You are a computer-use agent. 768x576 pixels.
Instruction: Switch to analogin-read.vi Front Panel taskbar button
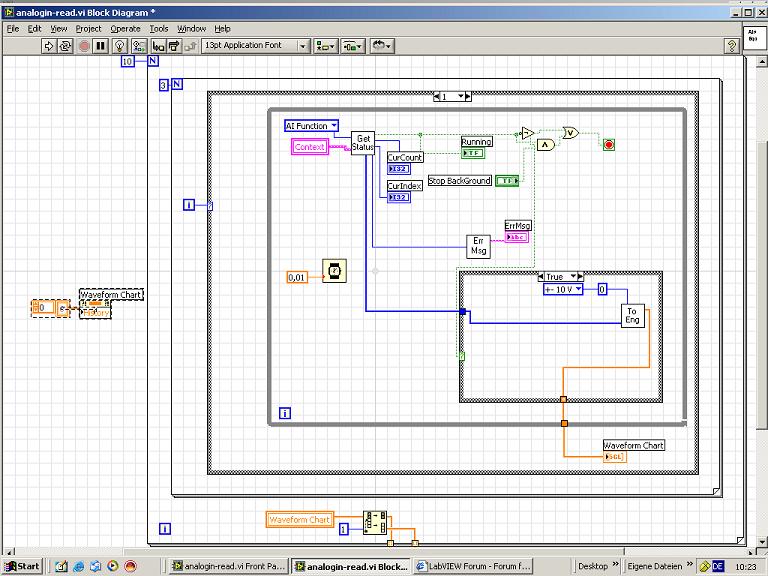tap(229, 566)
